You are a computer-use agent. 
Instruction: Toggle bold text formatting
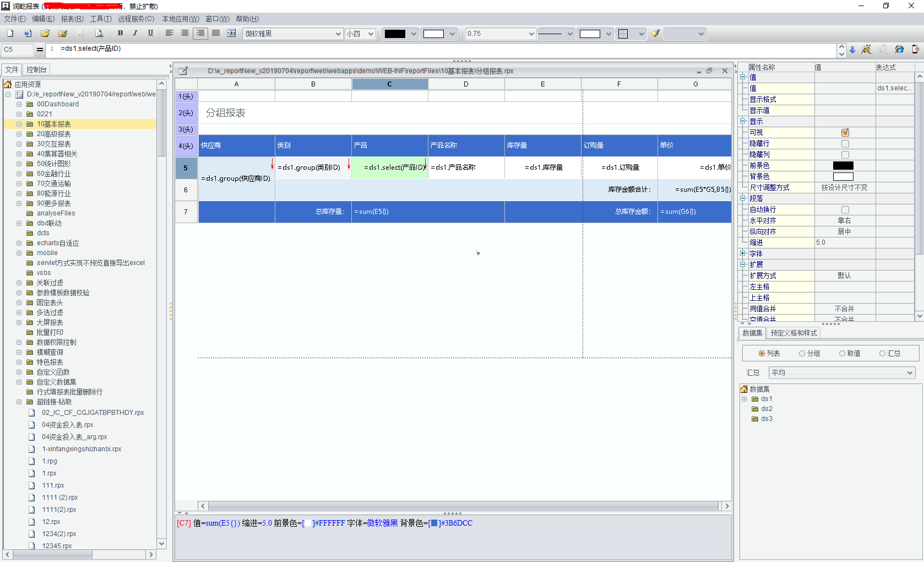(120, 34)
